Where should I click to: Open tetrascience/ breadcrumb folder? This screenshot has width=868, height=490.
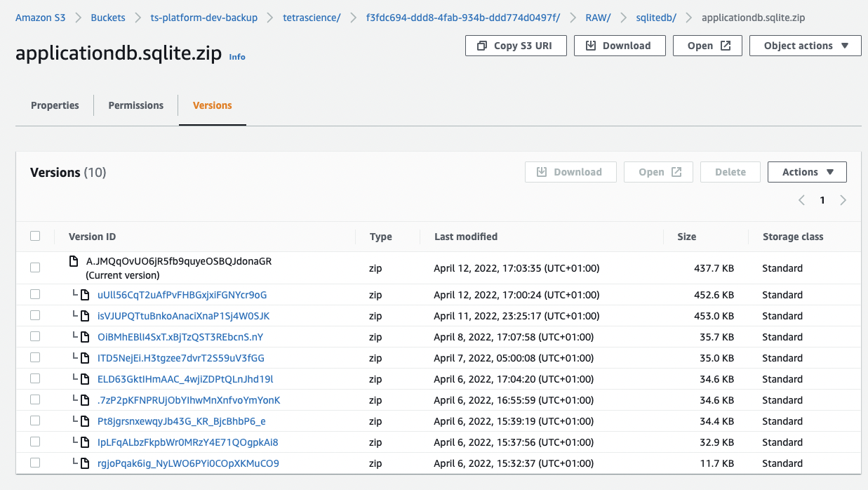[312, 18]
